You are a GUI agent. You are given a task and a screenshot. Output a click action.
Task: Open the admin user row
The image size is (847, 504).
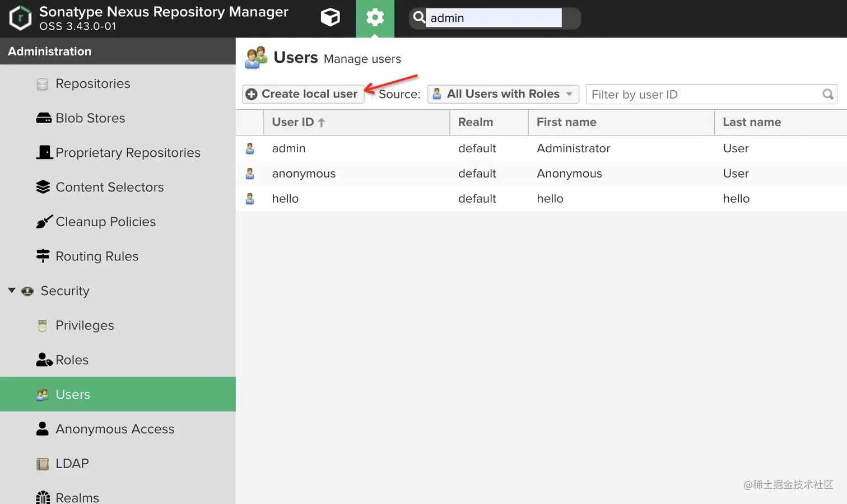coord(541,148)
